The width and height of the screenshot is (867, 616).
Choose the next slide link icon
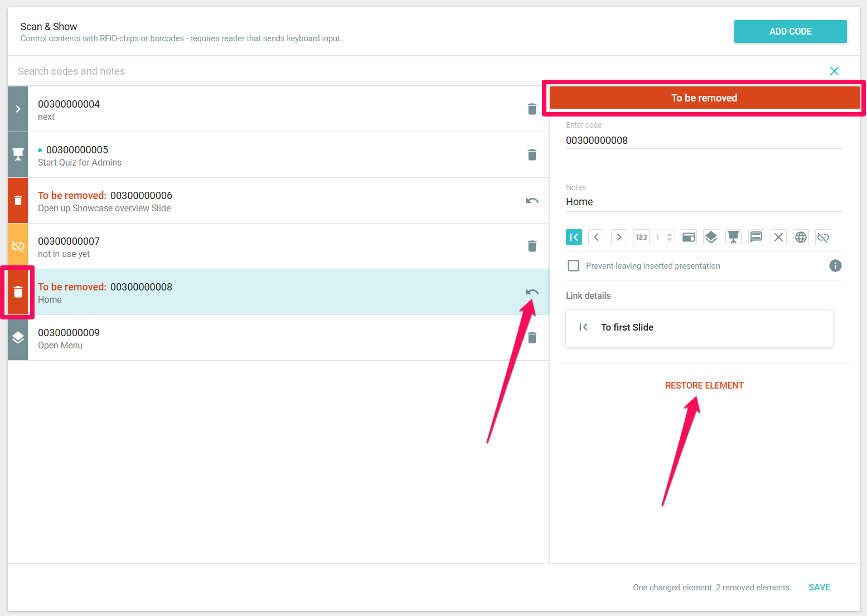pos(619,237)
